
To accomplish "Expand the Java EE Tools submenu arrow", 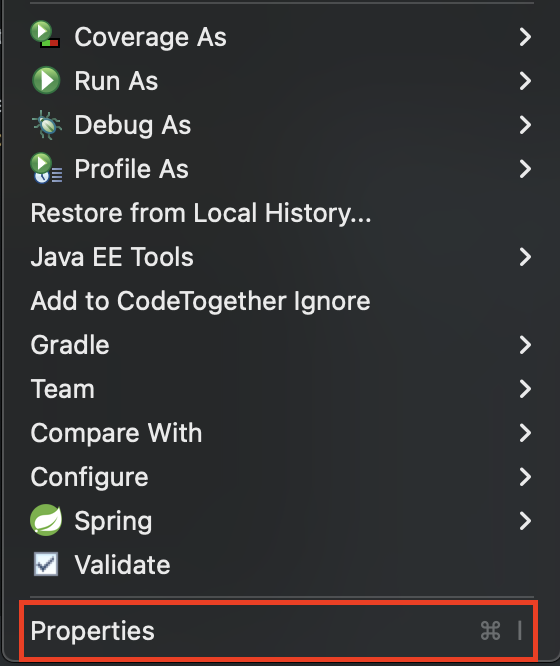I will pos(525,257).
